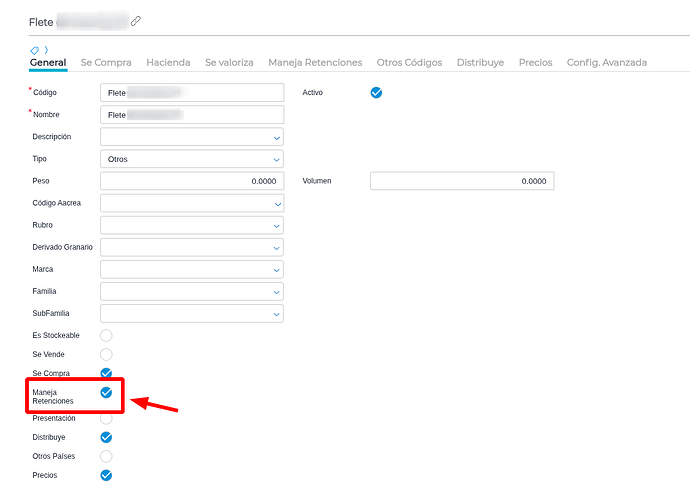Image resolution: width=690 pixels, height=487 pixels.
Task: Click the Derivado Granario label
Action: (62, 247)
